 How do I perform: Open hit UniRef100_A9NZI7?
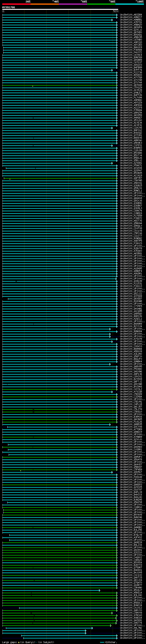[x=131, y=17]
